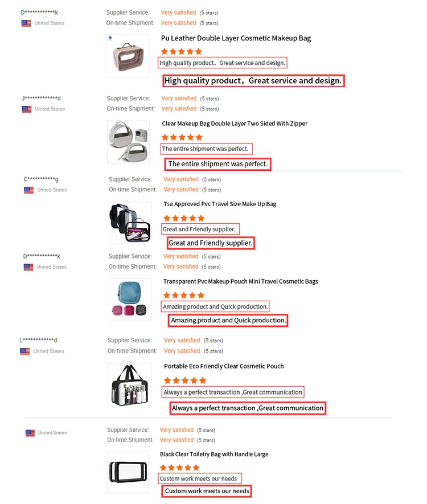Click the enlarged "Great and Friendly supplier." callout

[211, 243]
